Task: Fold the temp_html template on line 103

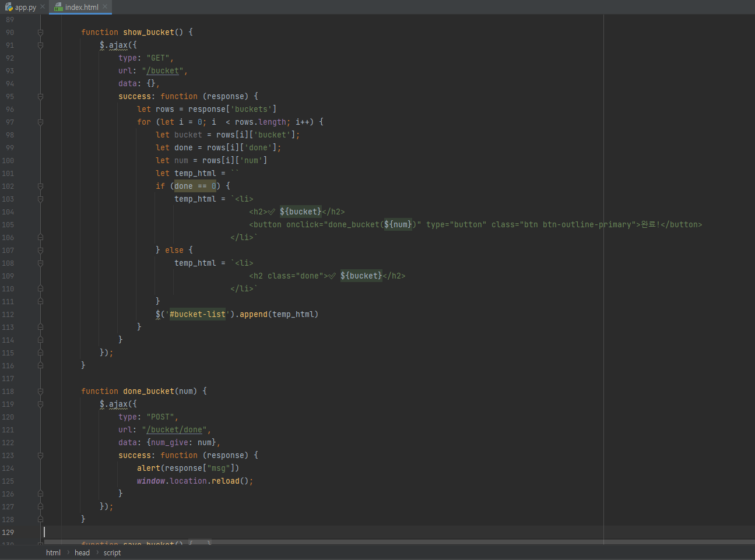Action: [40, 199]
